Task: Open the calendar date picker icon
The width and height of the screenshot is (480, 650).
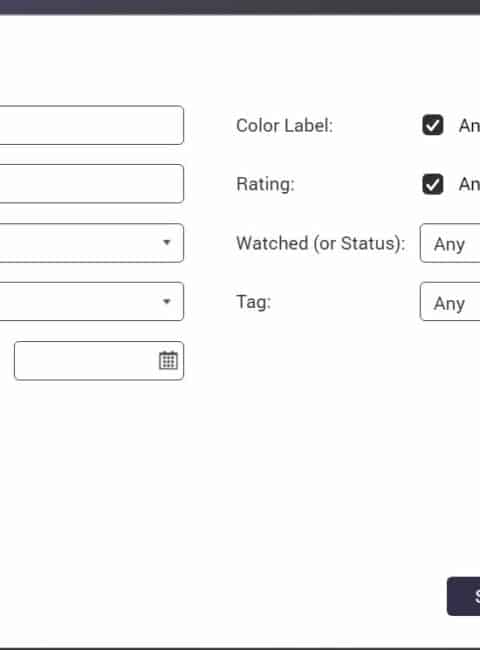Action: pyautogui.click(x=168, y=360)
